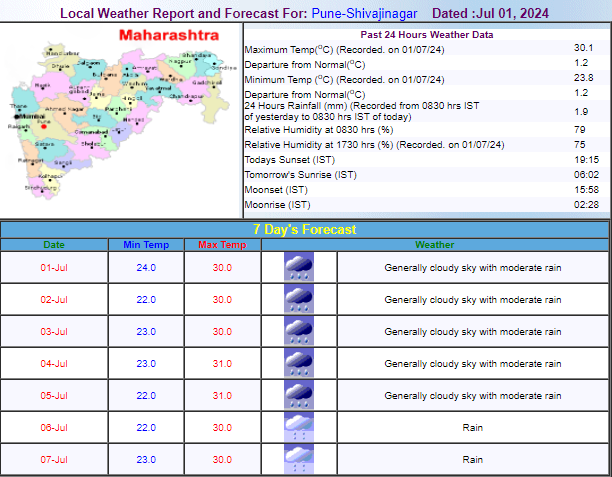Image resolution: width=612 pixels, height=477 pixels.
Task: Click the 19:15 sunset time
Action: click(586, 160)
